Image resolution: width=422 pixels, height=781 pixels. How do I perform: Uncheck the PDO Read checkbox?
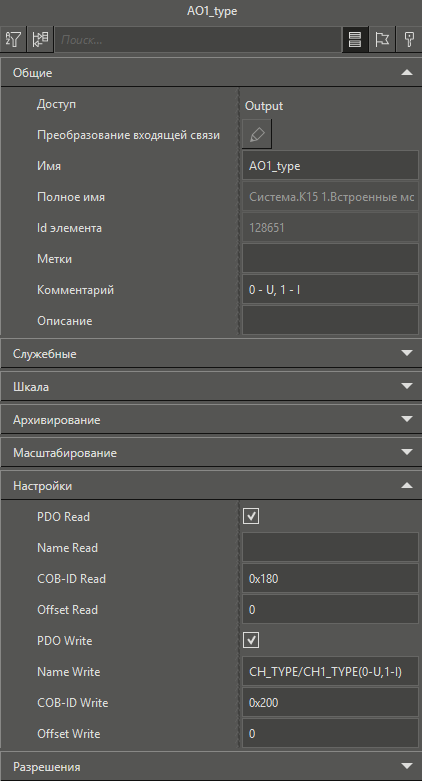(251, 517)
